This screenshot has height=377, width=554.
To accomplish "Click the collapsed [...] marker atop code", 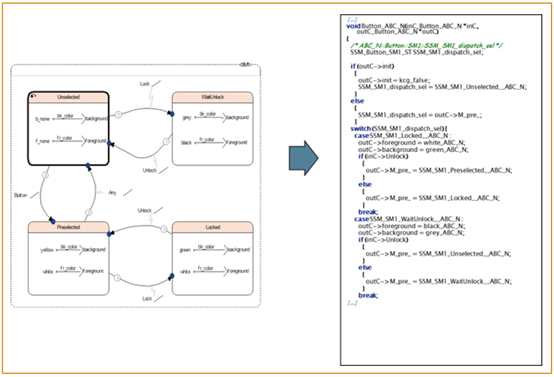I will 352,20.
